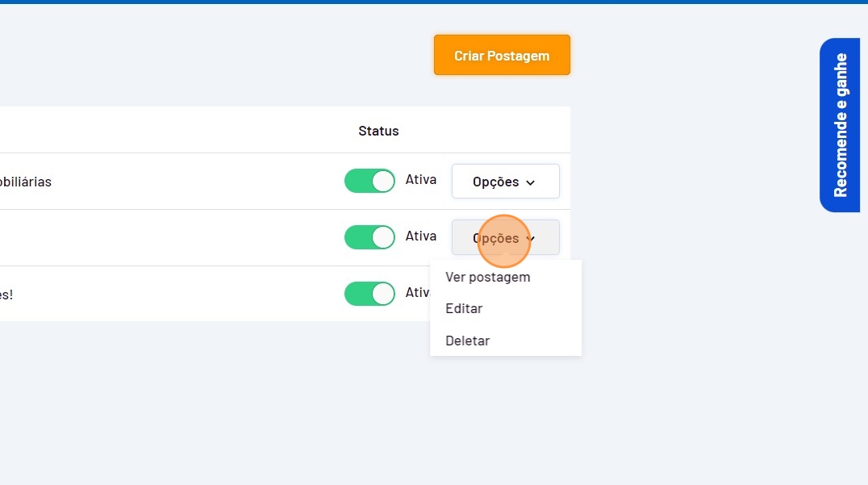The image size is (868, 485).
Task: Click the blank title area of second row
Action: 161,238
